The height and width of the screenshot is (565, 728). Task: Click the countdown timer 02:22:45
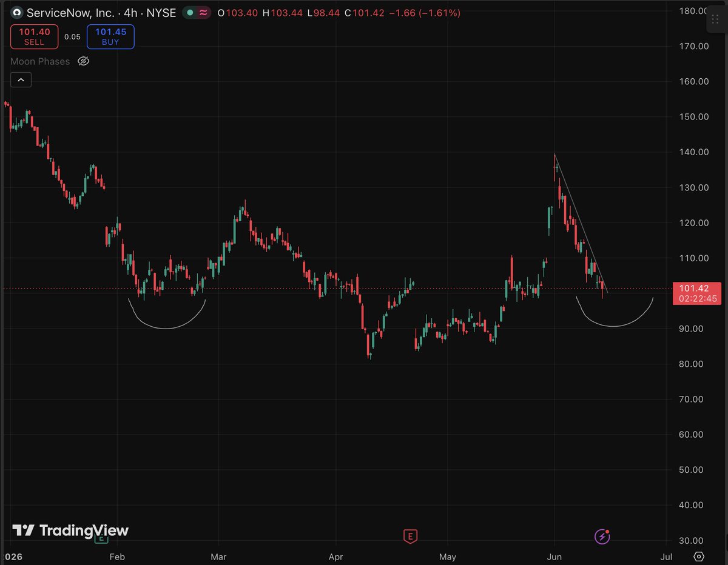tap(698, 299)
